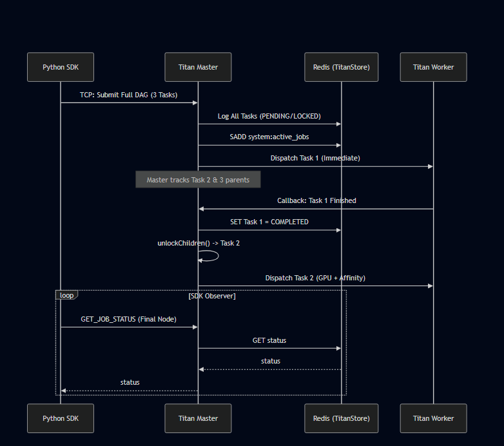Click the "GET_JOB_STATUS (Final Node)" message
The width and height of the screenshot is (504, 446).
coord(129,319)
